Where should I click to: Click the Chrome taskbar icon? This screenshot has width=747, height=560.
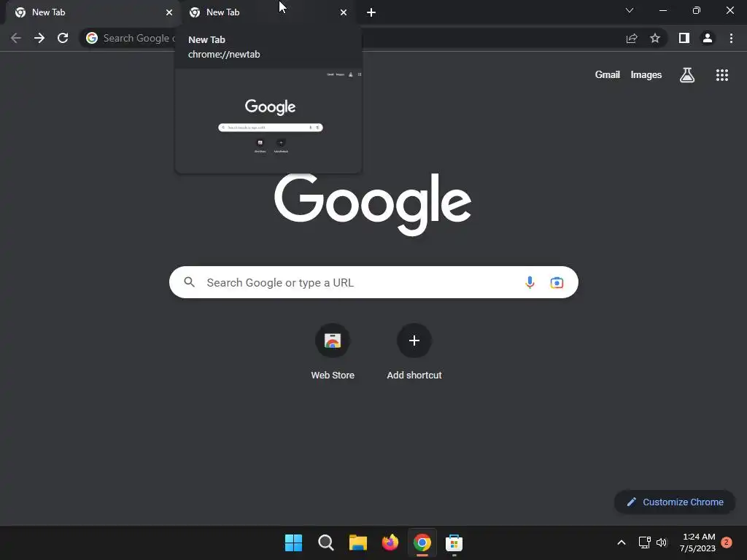[422, 542]
